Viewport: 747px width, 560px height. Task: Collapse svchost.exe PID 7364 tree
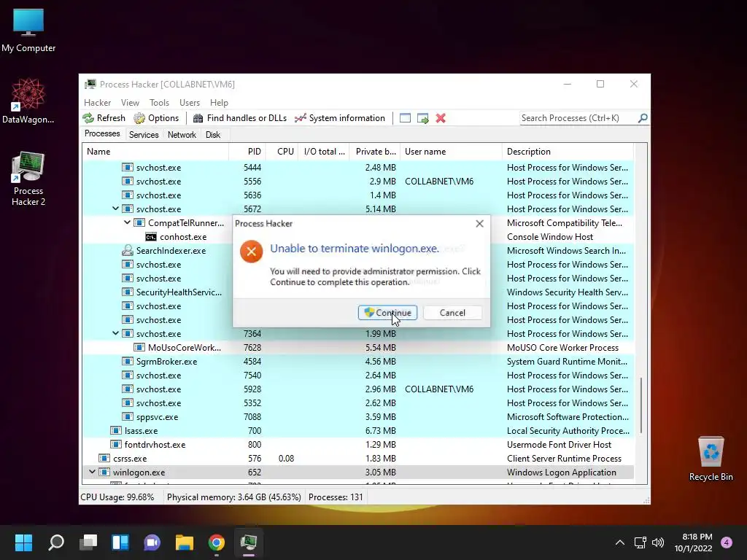[x=115, y=333]
